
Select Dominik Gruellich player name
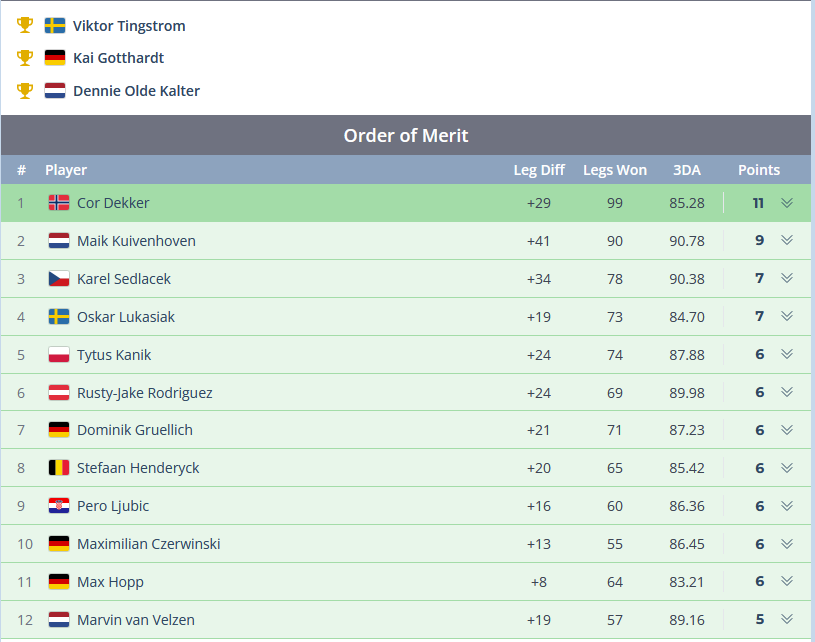click(135, 430)
